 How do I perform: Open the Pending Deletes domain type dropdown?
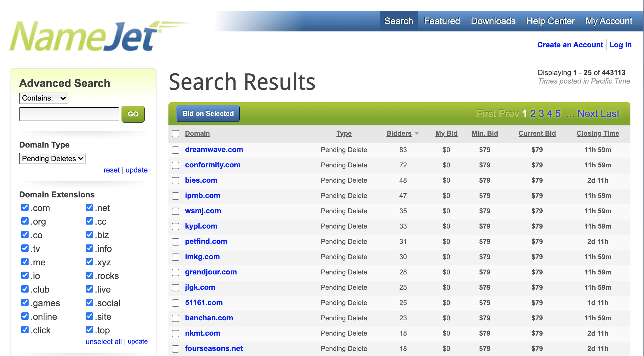(52, 158)
